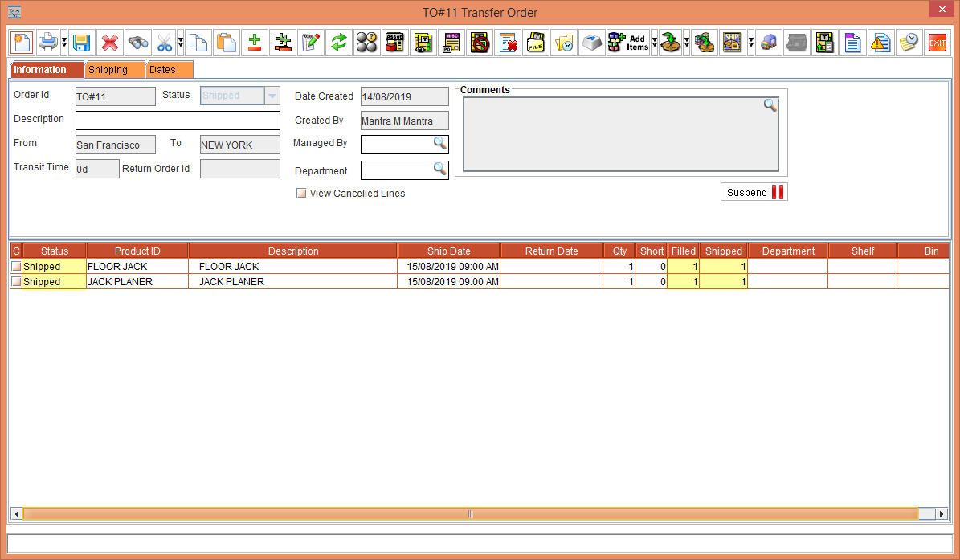Click the delivery truck icon
The image size is (960, 560).
pos(769,43)
